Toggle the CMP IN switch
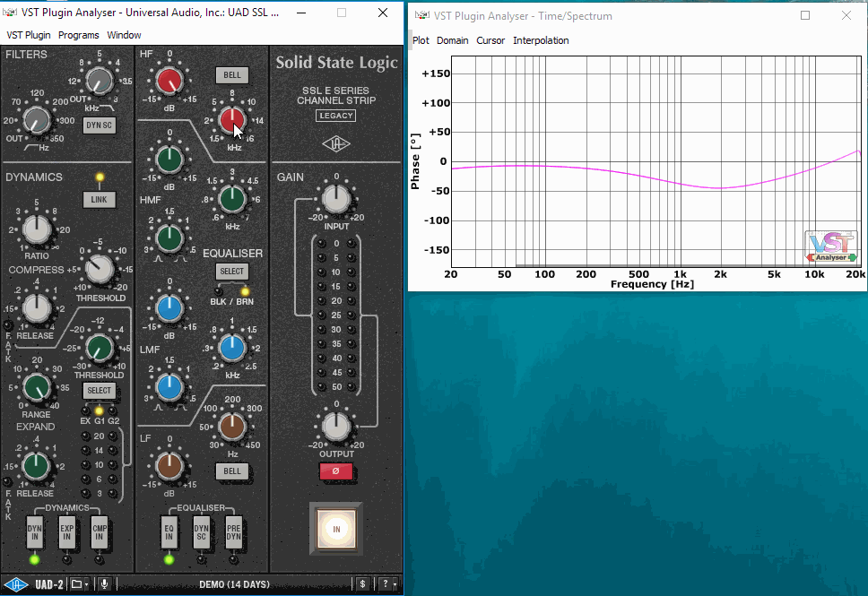 100,532
